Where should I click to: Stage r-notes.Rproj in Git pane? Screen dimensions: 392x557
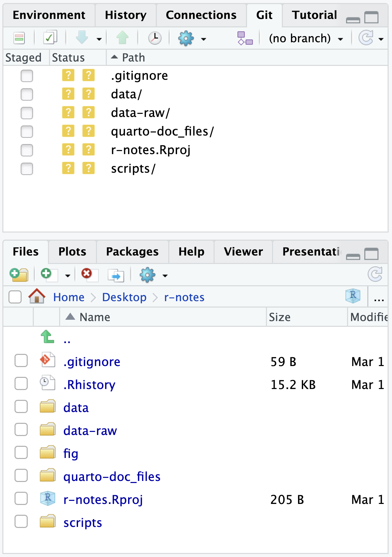(27, 150)
